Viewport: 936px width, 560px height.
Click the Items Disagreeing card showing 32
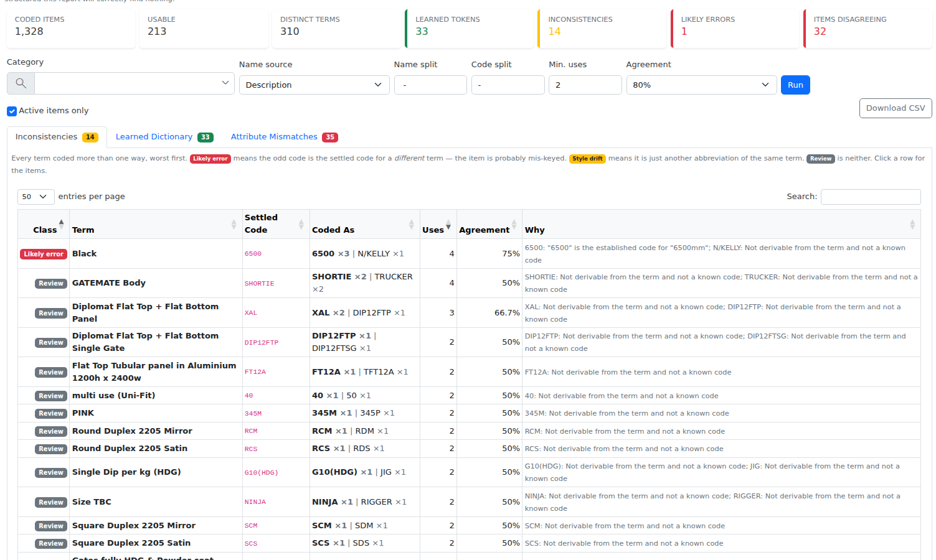pyautogui.click(x=867, y=28)
